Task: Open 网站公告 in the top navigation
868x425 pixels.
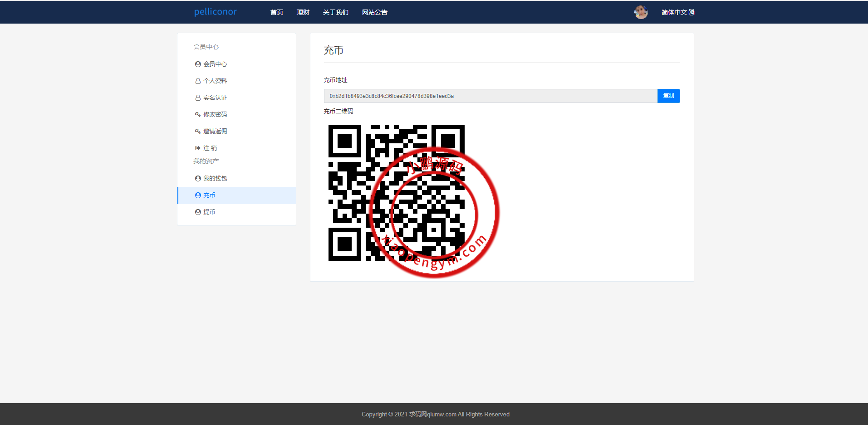Action: coord(375,12)
